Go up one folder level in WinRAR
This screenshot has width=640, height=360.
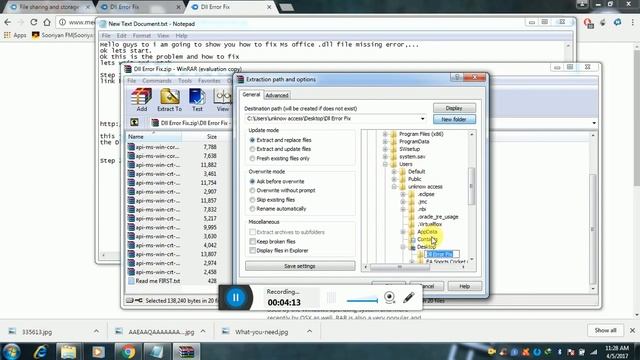[134, 122]
